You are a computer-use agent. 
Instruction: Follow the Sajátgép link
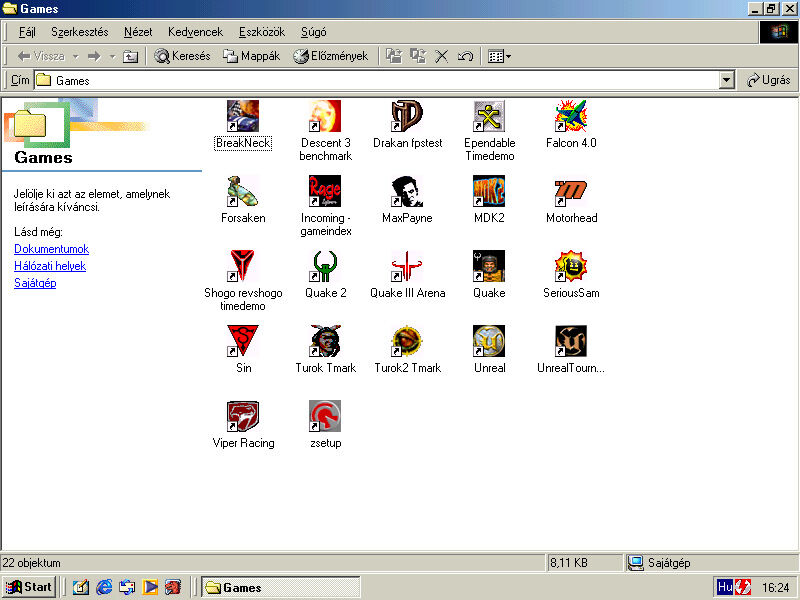click(x=35, y=283)
